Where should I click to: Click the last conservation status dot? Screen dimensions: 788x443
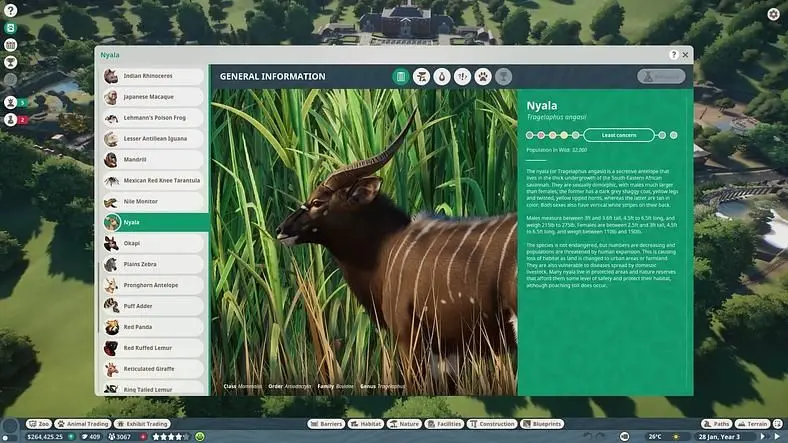[673, 135]
